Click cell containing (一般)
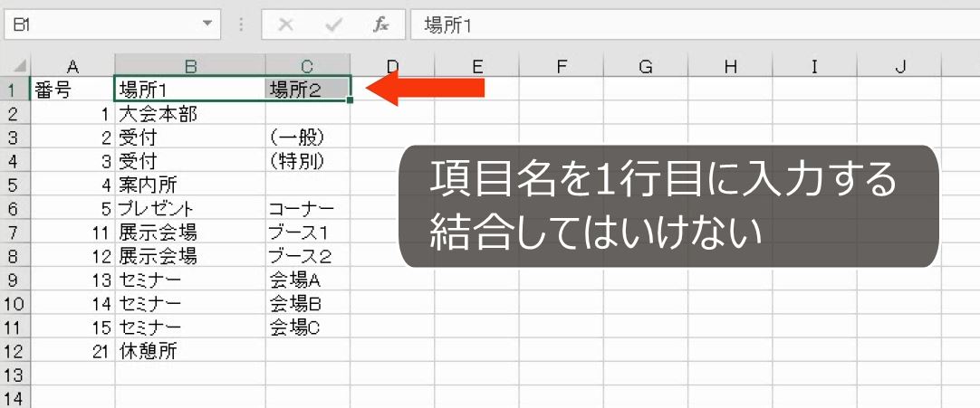This screenshot has width=980, height=408. (x=308, y=137)
